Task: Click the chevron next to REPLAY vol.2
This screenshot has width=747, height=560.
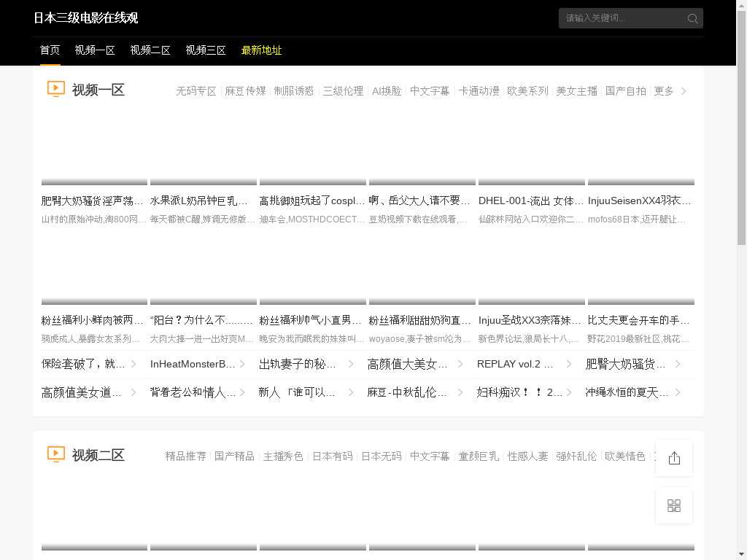Action: click(569, 364)
